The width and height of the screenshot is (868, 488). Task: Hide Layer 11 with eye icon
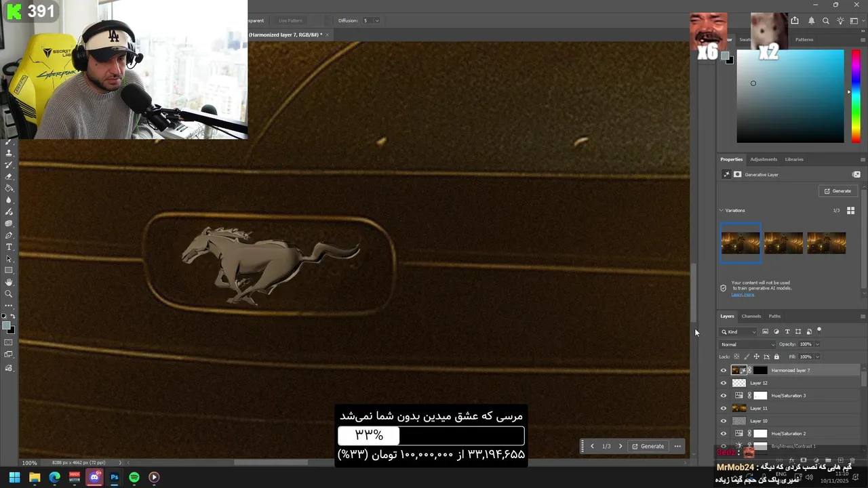[723, 408]
